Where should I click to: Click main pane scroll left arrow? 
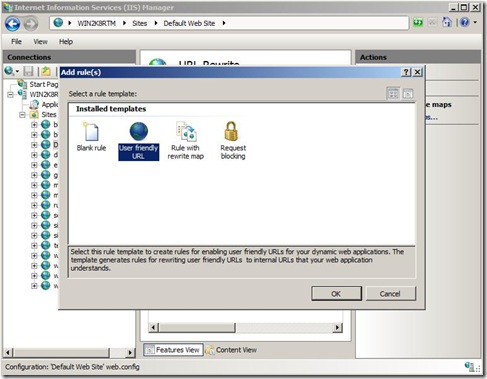point(153,327)
